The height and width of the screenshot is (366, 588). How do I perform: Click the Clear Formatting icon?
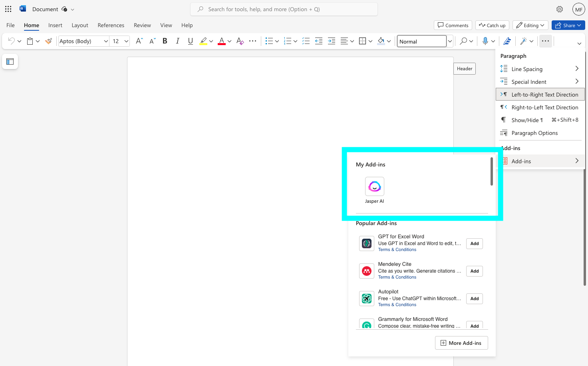(x=240, y=41)
